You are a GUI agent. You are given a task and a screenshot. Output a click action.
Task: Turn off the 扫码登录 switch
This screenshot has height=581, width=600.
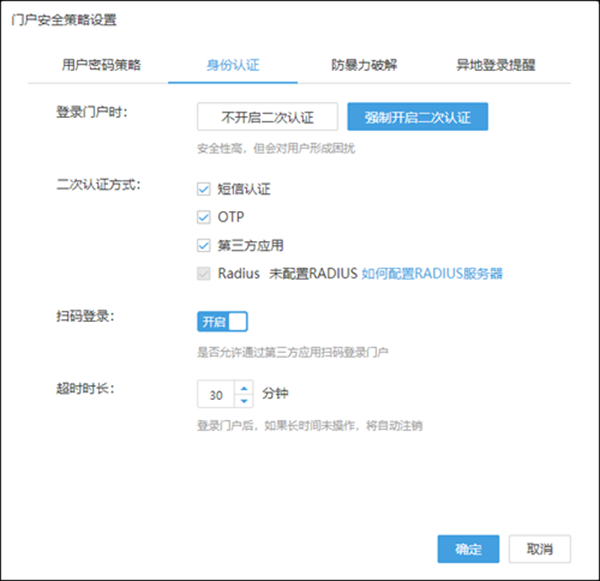click(222, 322)
